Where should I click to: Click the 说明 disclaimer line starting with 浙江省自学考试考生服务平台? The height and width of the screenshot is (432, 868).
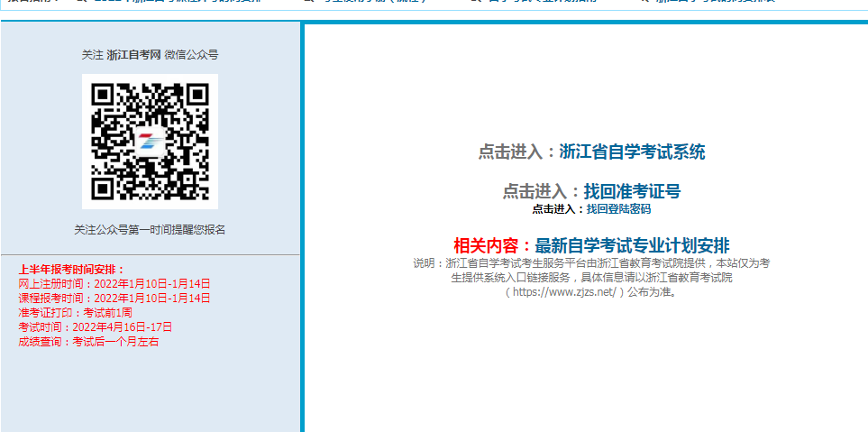591,263
